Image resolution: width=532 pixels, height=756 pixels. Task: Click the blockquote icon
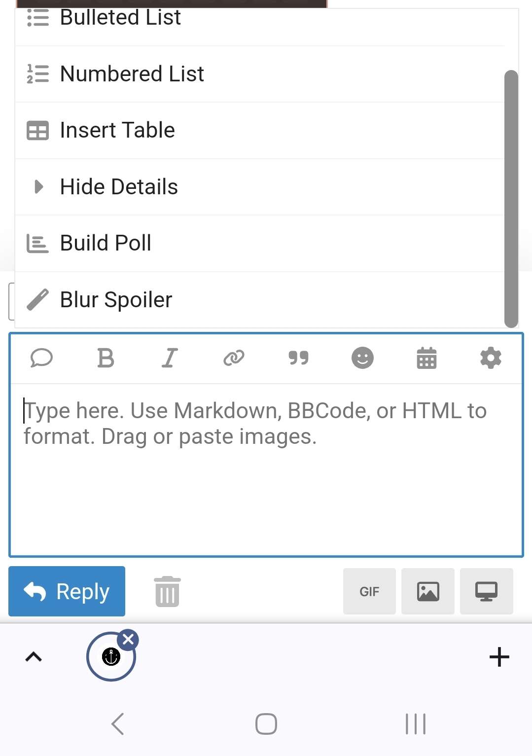tap(298, 358)
